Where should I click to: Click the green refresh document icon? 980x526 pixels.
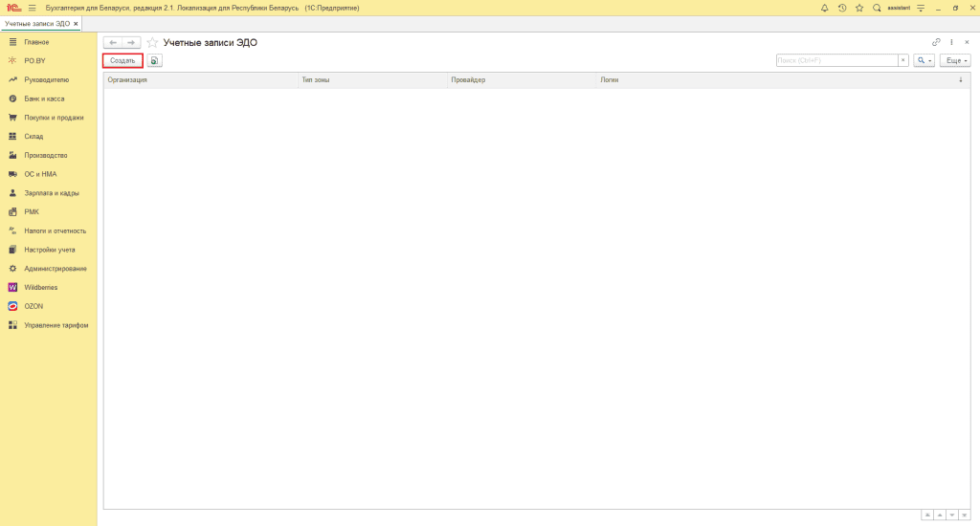[x=154, y=60]
